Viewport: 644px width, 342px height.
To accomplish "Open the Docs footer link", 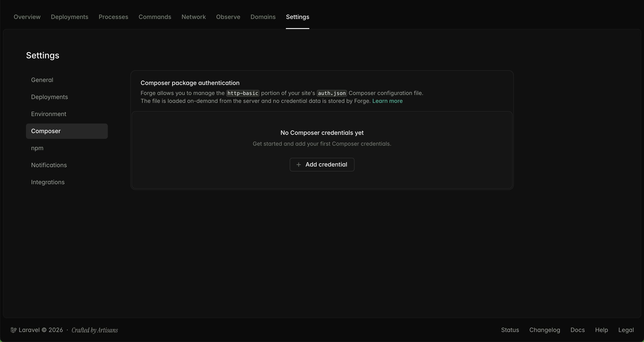I will tap(578, 330).
